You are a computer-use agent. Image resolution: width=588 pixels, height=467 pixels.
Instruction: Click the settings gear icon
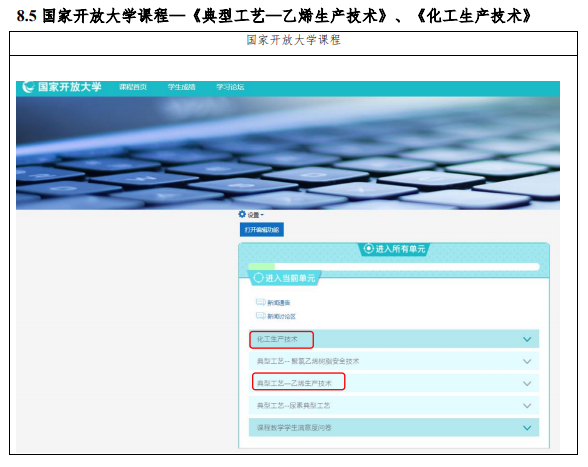pyautogui.click(x=242, y=214)
